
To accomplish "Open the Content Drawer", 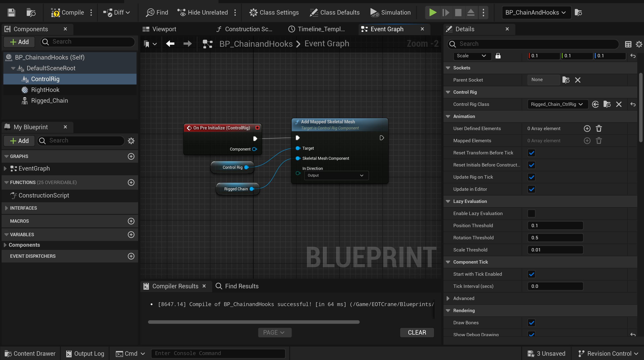I will (30, 353).
